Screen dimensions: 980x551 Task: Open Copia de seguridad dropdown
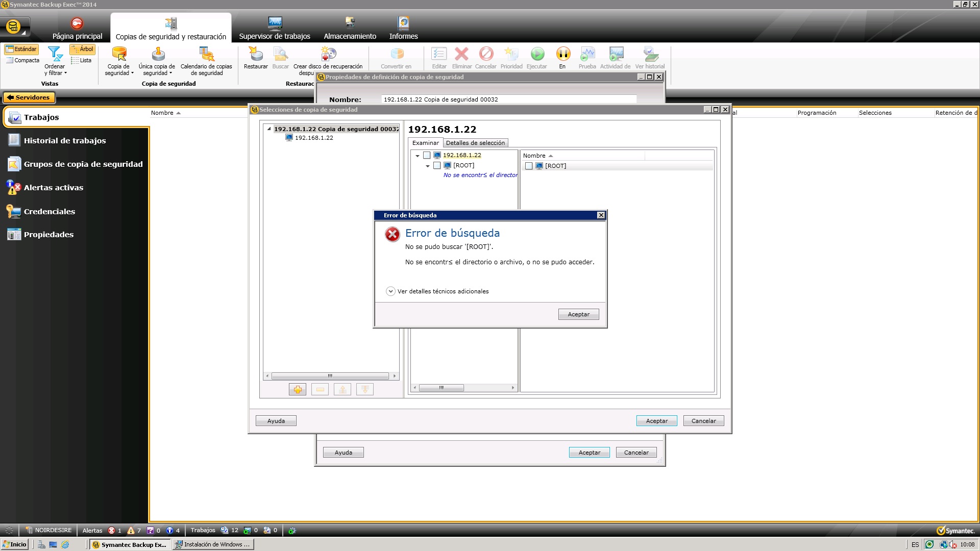119,61
